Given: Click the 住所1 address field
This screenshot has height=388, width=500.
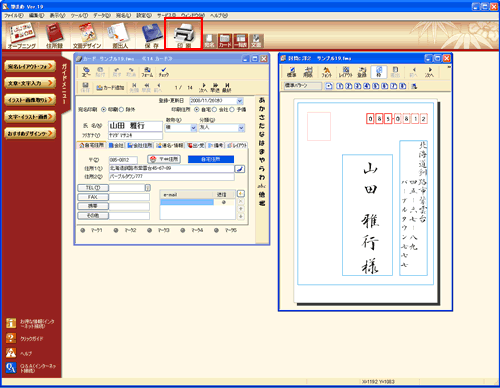Looking at the screenshot, I should [x=172, y=168].
